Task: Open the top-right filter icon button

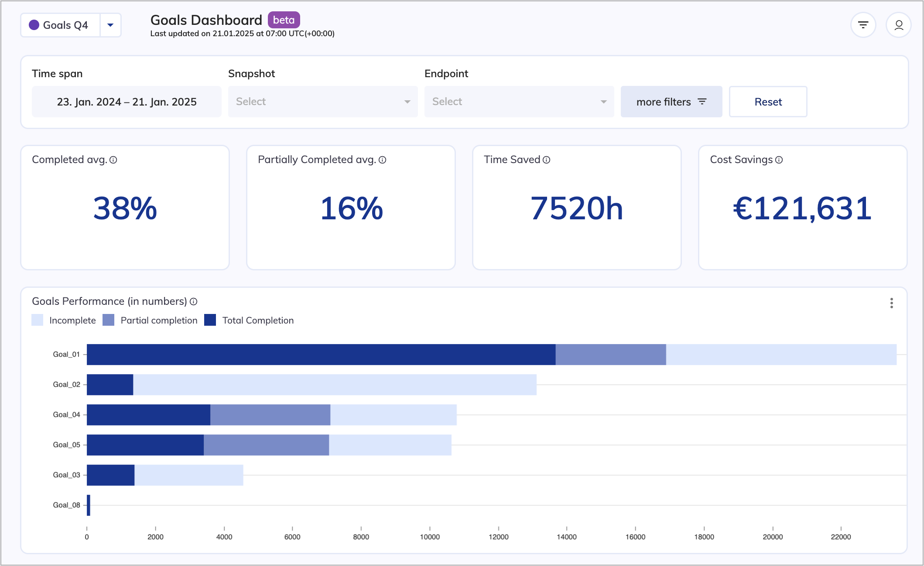Action: pos(863,25)
